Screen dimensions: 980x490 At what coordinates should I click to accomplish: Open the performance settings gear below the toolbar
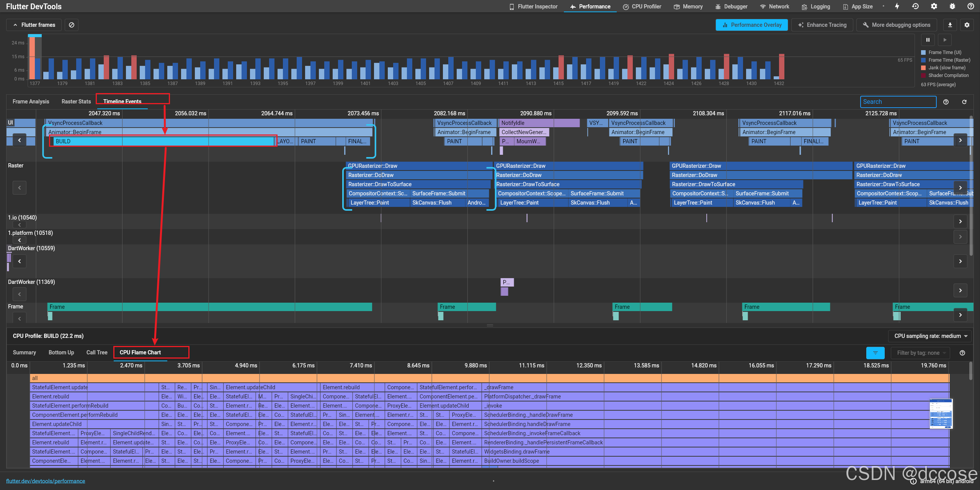pos(967,25)
